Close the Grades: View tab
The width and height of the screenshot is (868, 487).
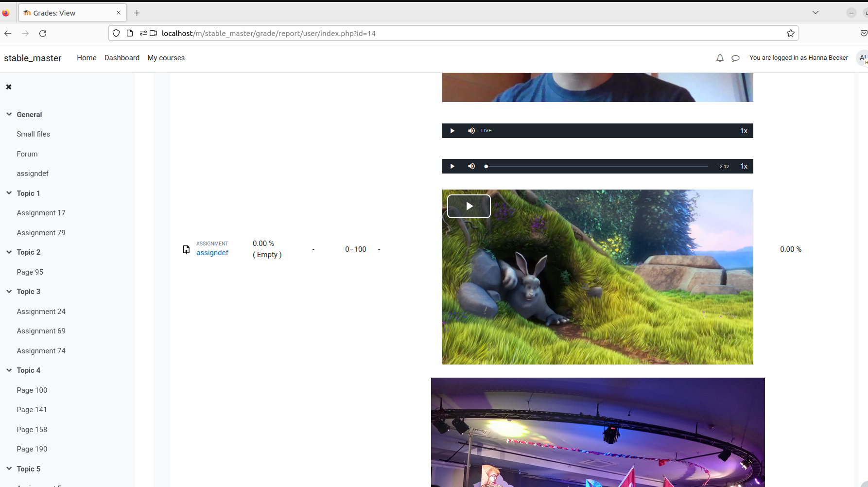119,13
